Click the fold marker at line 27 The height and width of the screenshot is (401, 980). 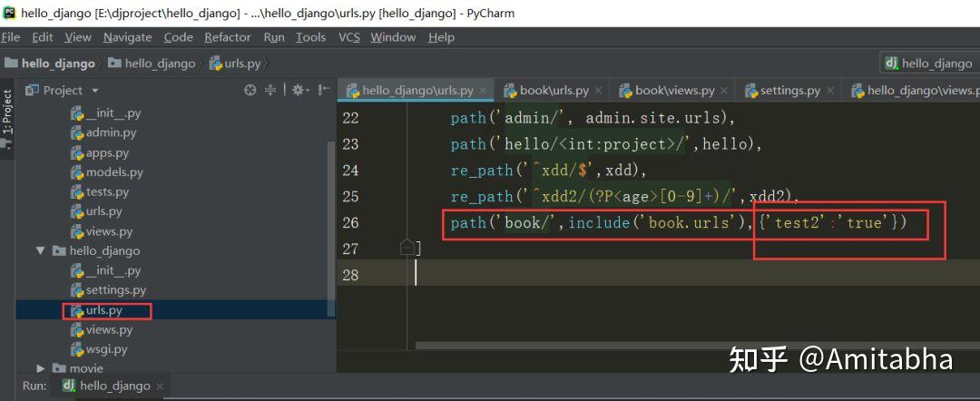click(x=407, y=248)
